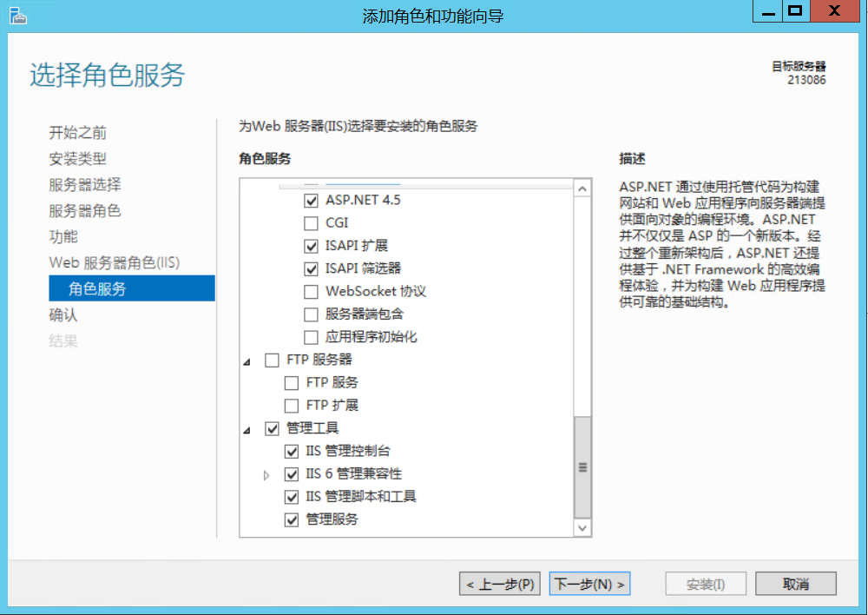Viewport: 868px width, 615px height.
Task: Check the 应用程序初始化 checkbox
Action: pos(311,337)
